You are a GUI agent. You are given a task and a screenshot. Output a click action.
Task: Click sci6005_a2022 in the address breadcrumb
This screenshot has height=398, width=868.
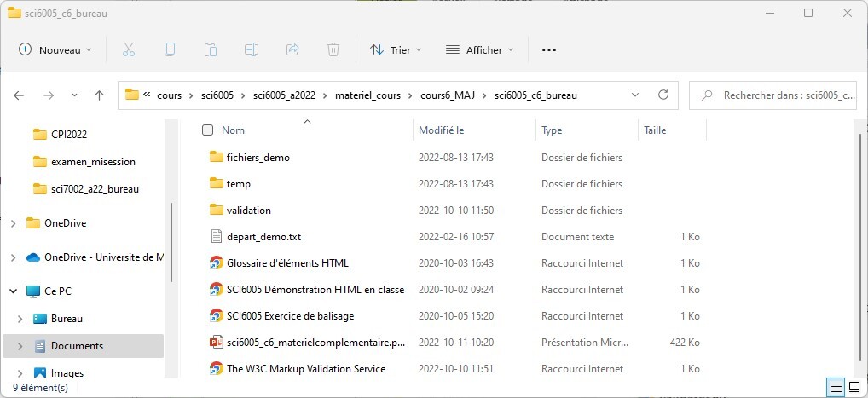(x=284, y=95)
